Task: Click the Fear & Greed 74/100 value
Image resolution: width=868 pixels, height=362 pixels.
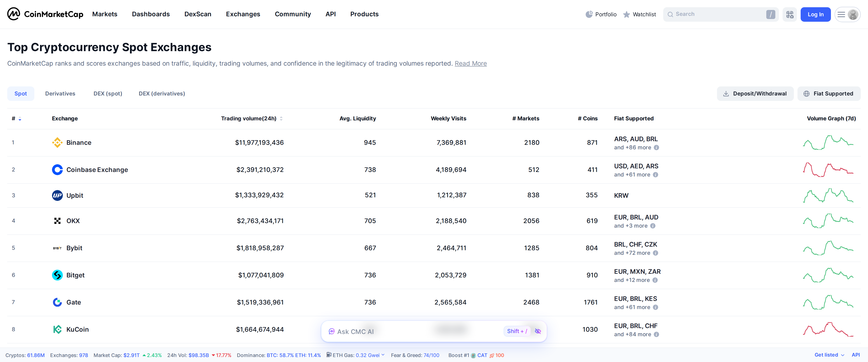Action: 431,355
